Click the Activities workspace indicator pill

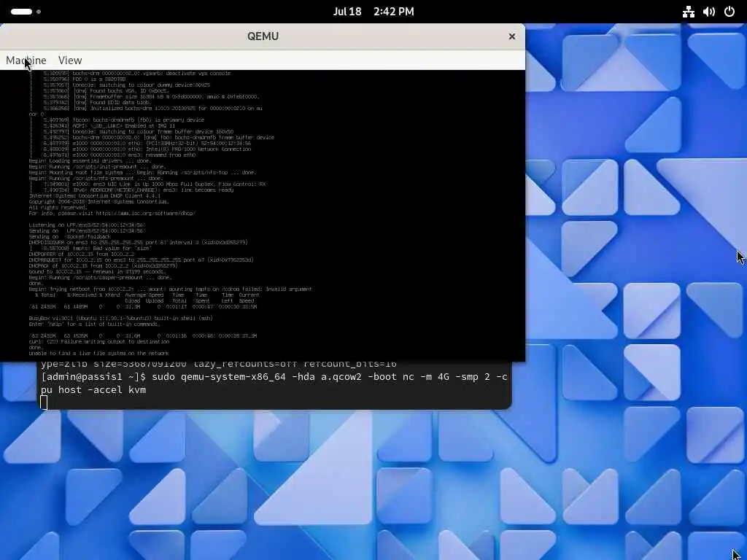coord(21,12)
